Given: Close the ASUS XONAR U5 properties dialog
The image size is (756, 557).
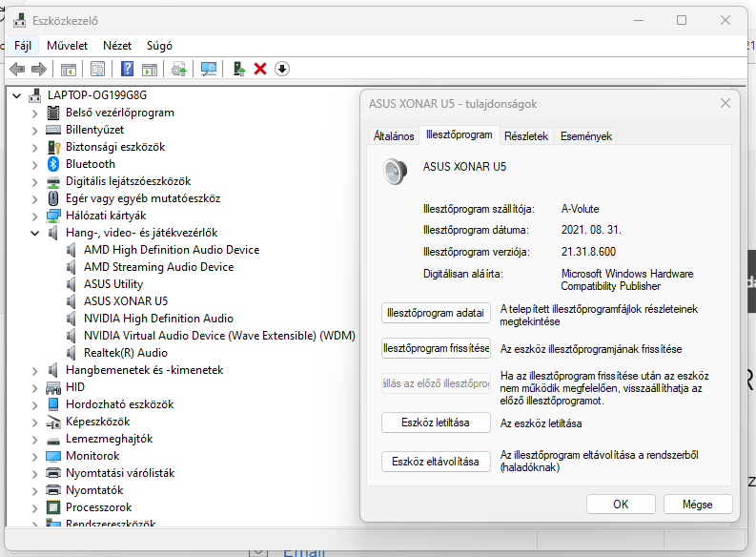Looking at the screenshot, I should 725,103.
